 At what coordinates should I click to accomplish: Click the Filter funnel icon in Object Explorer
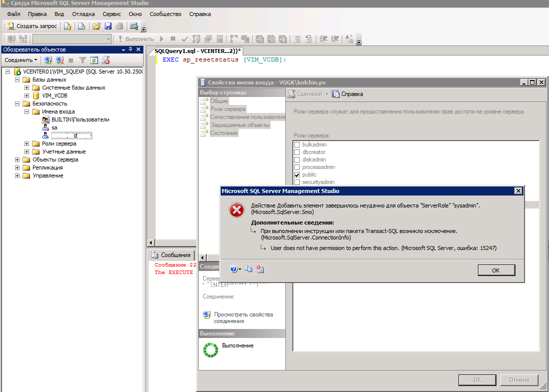click(x=82, y=60)
